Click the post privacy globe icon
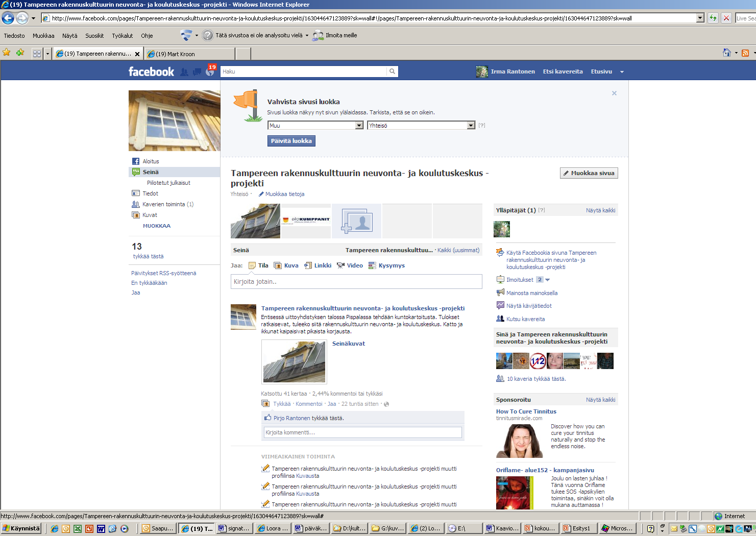 pyautogui.click(x=386, y=404)
